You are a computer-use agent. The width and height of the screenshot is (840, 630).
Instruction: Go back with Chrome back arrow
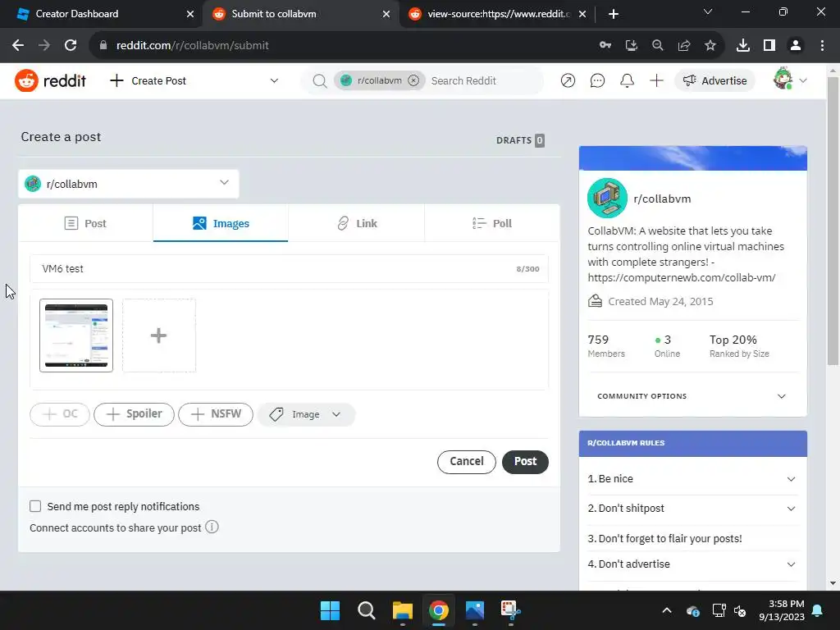[18, 46]
